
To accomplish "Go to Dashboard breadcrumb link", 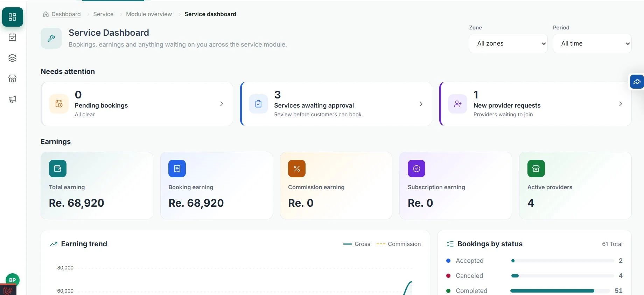I will click(66, 14).
